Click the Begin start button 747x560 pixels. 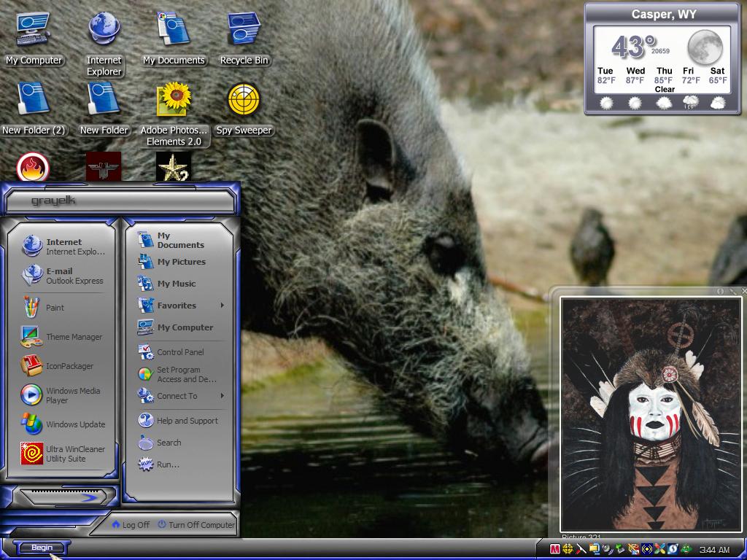pos(42,548)
